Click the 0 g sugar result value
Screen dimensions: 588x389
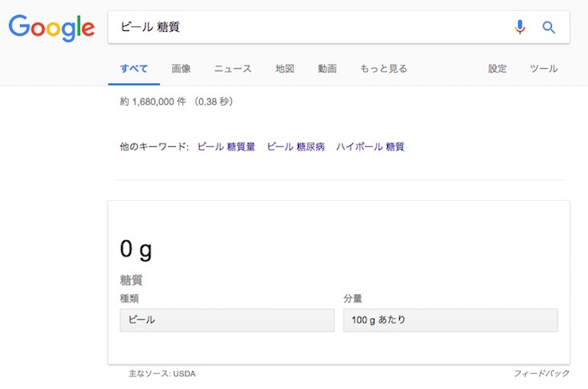pos(136,250)
